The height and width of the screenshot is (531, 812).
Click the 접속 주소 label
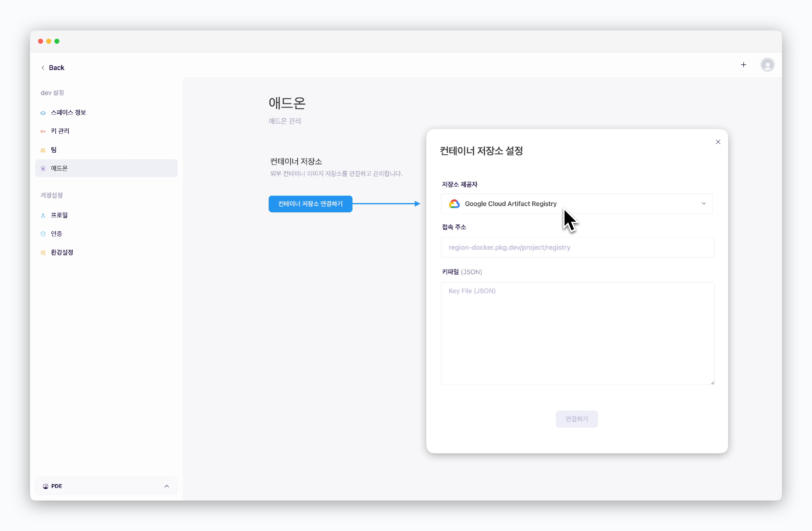pos(454,227)
